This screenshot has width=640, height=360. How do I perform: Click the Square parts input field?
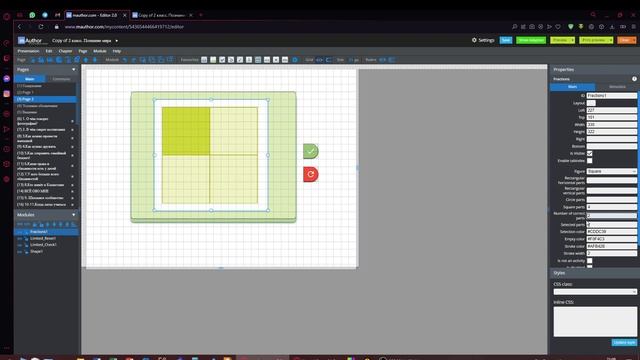pyautogui.click(x=611, y=207)
